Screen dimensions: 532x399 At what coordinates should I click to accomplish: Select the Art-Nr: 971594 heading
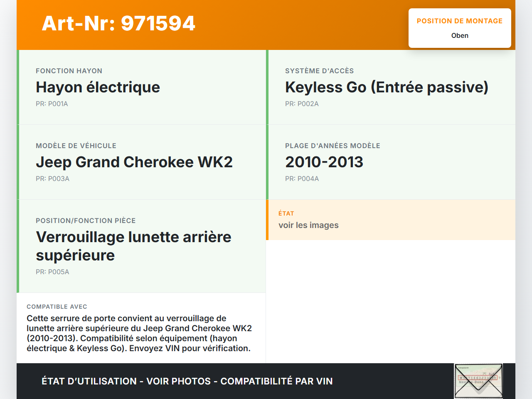[118, 23]
